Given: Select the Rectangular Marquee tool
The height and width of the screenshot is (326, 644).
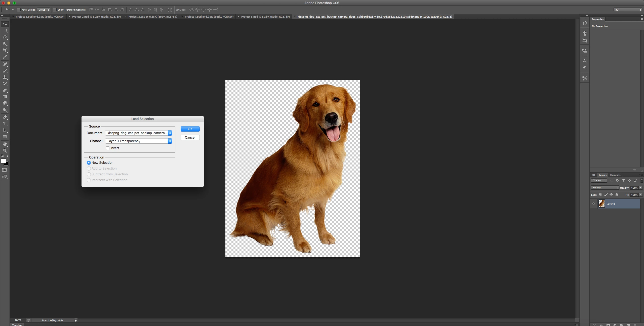Looking at the screenshot, I should click(5, 31).
